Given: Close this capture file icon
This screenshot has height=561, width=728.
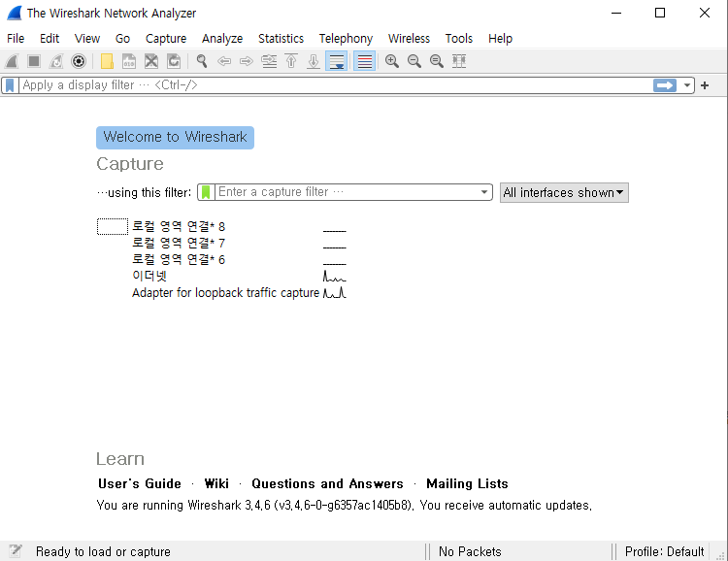Looking at the screenshot, I should (x=151, y=61).
